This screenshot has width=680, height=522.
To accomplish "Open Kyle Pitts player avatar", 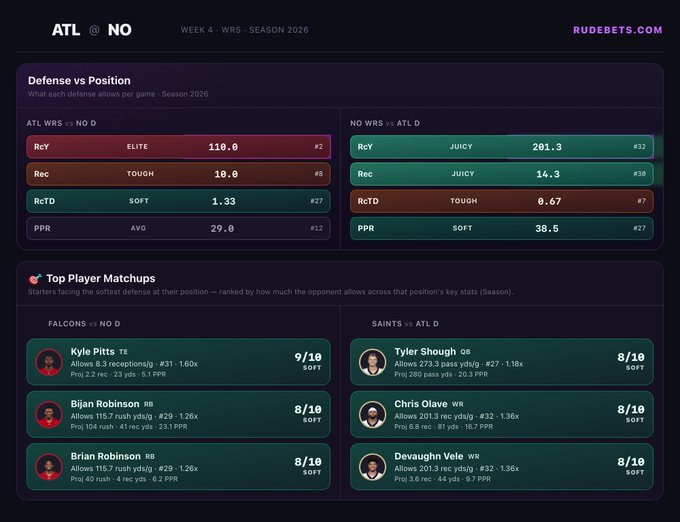I will pos(49,362).
